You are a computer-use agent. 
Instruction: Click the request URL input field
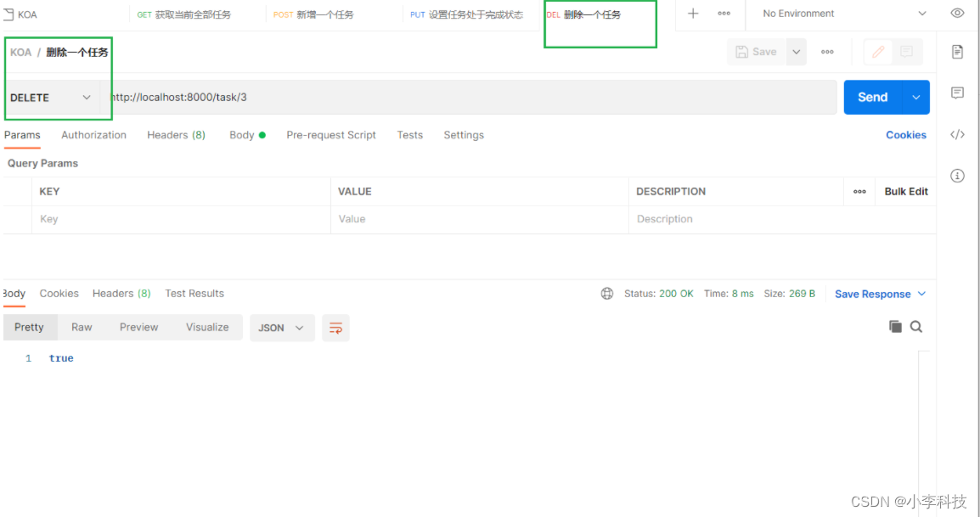(467, 98)
